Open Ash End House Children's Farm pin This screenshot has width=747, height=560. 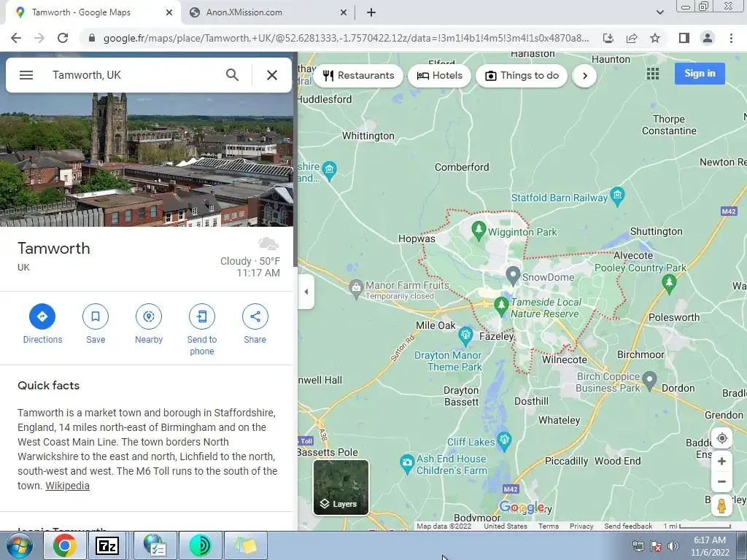[407, 463]
